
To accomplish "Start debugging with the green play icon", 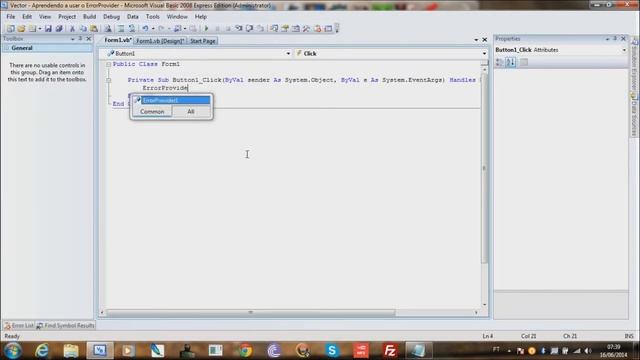I will pos(206,29).
